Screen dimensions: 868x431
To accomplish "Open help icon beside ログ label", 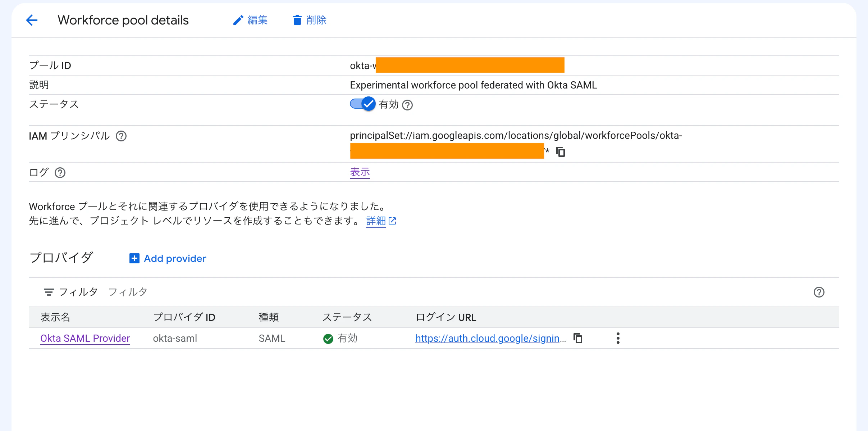I will pos(60,173).
